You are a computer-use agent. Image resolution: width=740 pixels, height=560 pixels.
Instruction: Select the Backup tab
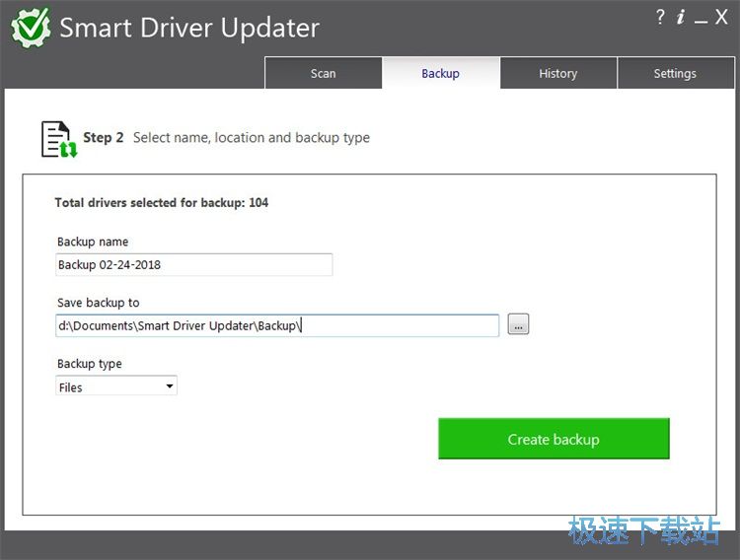pos(440,73)
